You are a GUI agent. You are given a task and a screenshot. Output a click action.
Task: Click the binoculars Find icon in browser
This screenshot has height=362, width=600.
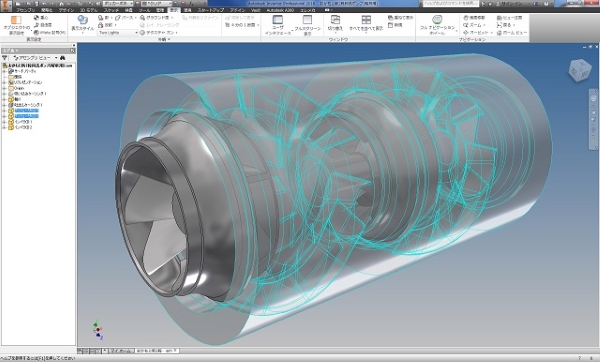(62, 58)
